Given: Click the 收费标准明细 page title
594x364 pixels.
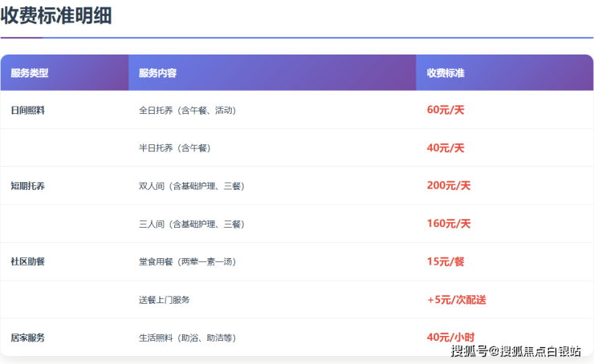Looking at the screenshot, I should [x=56, y=15].
